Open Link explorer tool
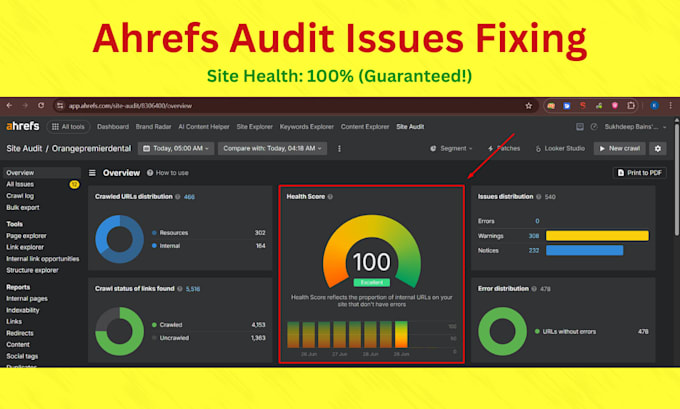The image size is (680, 409). click(25, 247)
